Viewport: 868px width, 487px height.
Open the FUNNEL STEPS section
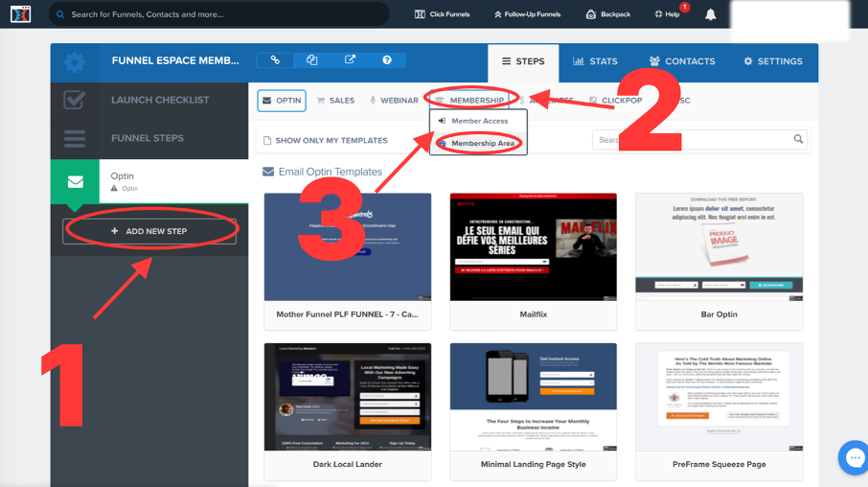(149, 138)
